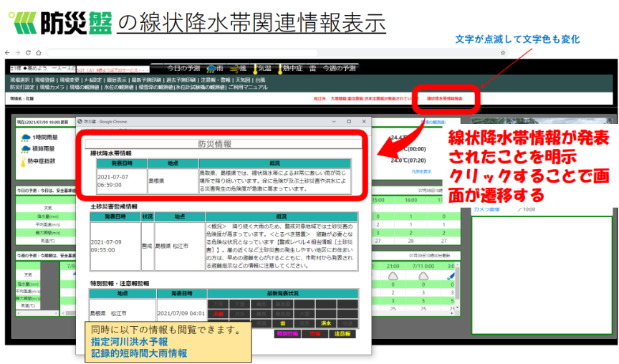Image resolution: width=619 pixels, height=364 pixels.
Task: Click the 7/11 0:00 cloudy weather icon
Action: click(423, 276)
